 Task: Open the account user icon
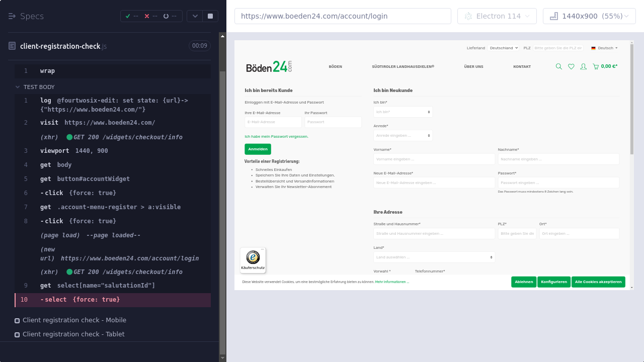(583, 66)
